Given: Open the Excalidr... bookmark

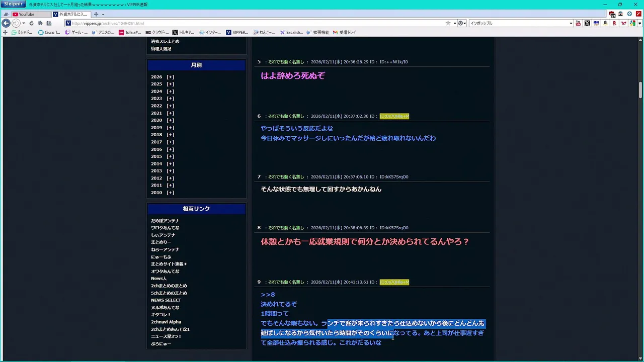Looking at the screenshot, I should 291,32.
